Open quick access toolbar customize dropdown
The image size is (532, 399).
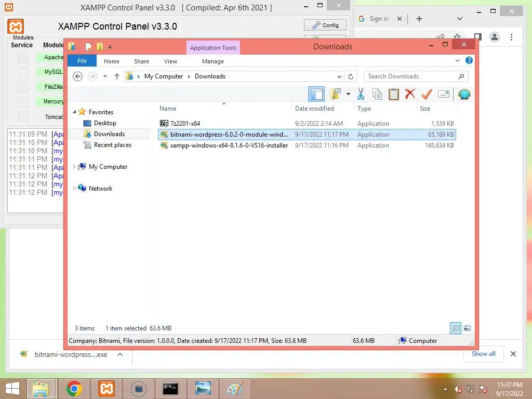[x=110, y=47]
